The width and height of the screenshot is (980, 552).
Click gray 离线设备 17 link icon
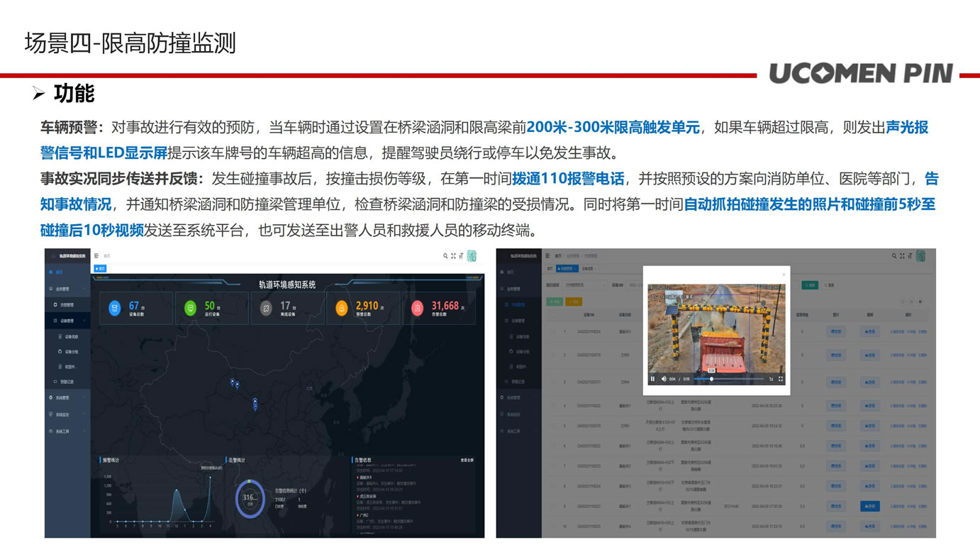pos(266,308)
